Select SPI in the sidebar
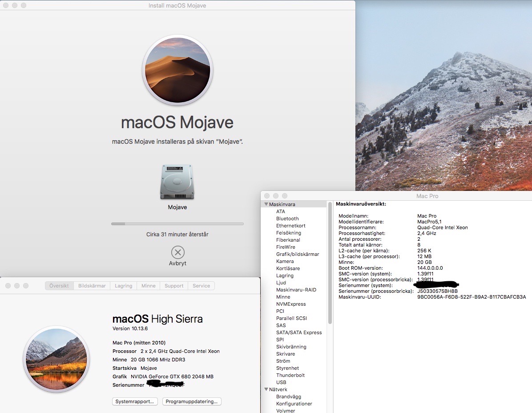Viewport: 532px width, 413px height. click(x=280, y=340)
